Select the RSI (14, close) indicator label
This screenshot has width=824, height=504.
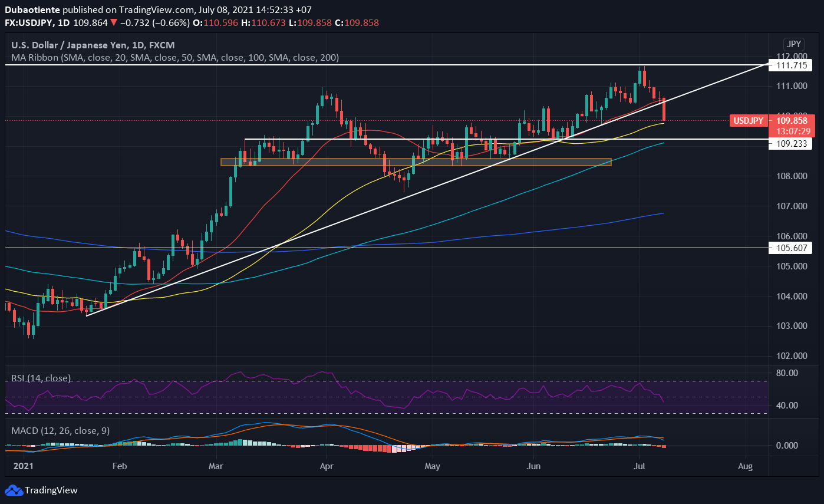[x=41, y=378]
